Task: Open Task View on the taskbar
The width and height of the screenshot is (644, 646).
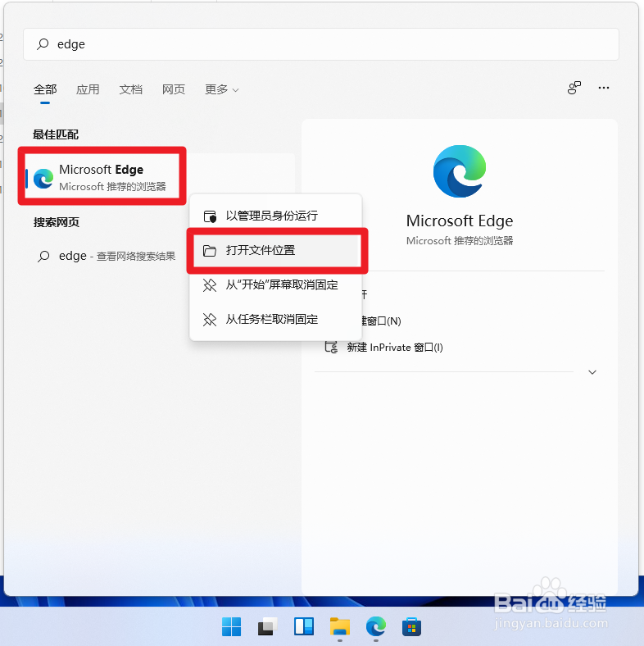Action: (268, 626)
